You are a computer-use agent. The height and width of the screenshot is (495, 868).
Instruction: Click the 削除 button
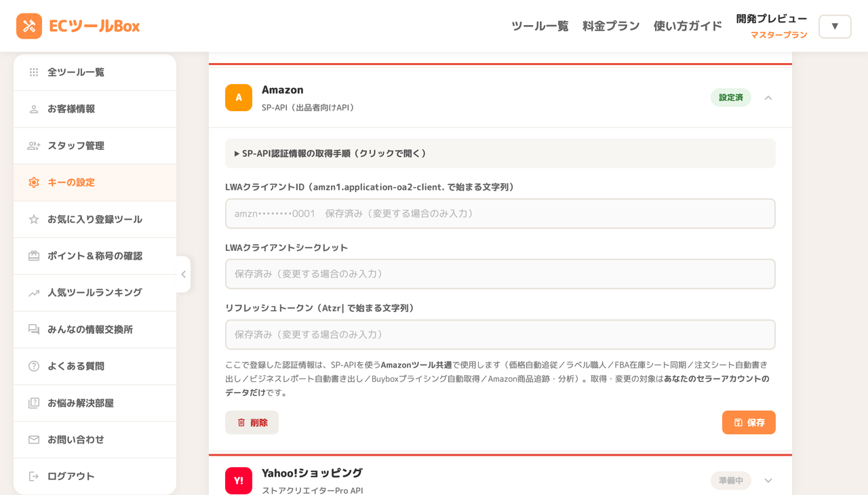point(252,422)
